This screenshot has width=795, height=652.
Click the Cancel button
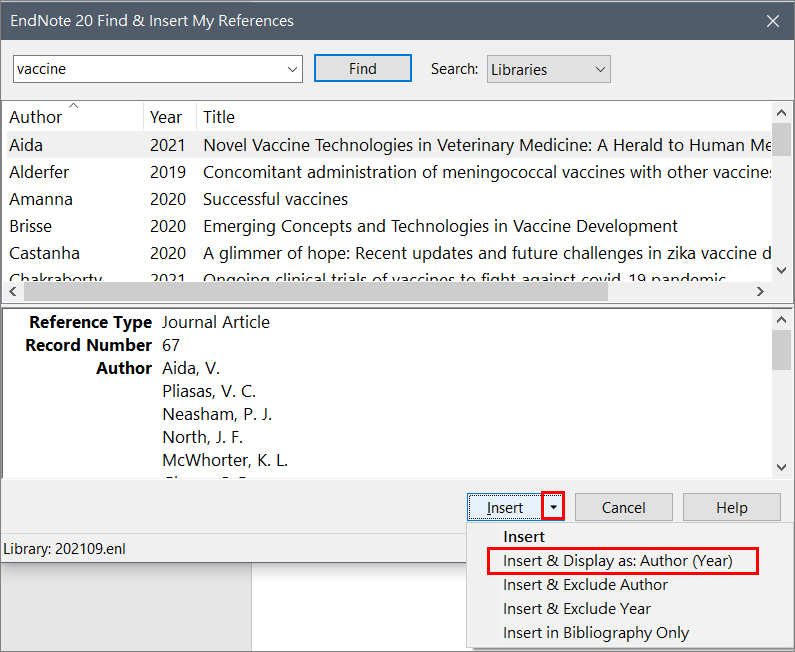click(624, 508)
